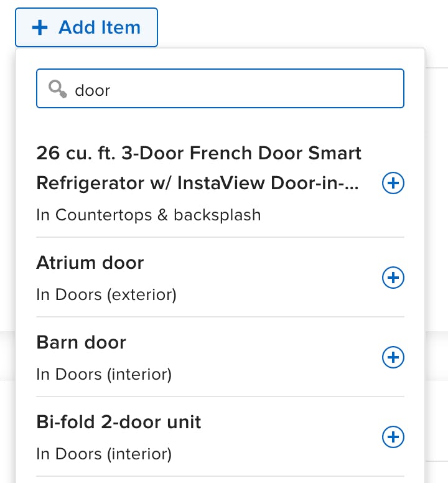448x483 pixels.
Task: Click the magnifying glass search icon
Action: coord(58,90)
